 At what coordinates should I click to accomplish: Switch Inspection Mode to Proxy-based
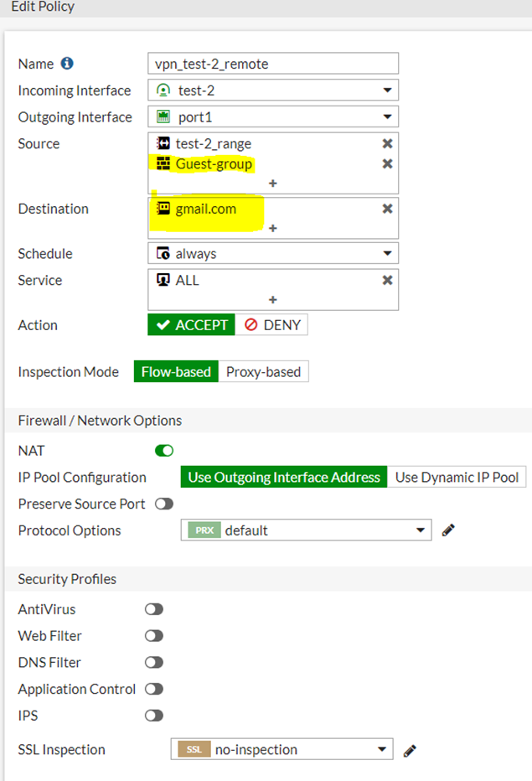coord(263,372)
